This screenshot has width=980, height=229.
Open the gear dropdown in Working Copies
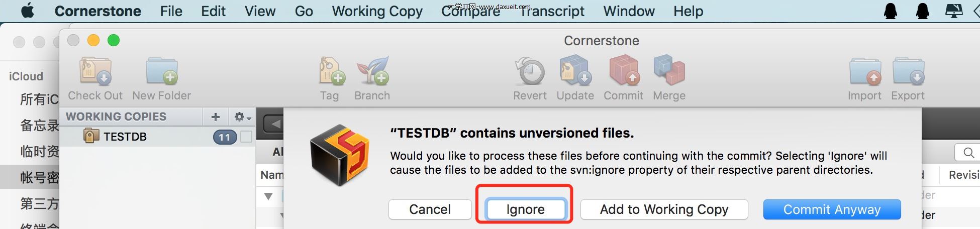point(242,117)
